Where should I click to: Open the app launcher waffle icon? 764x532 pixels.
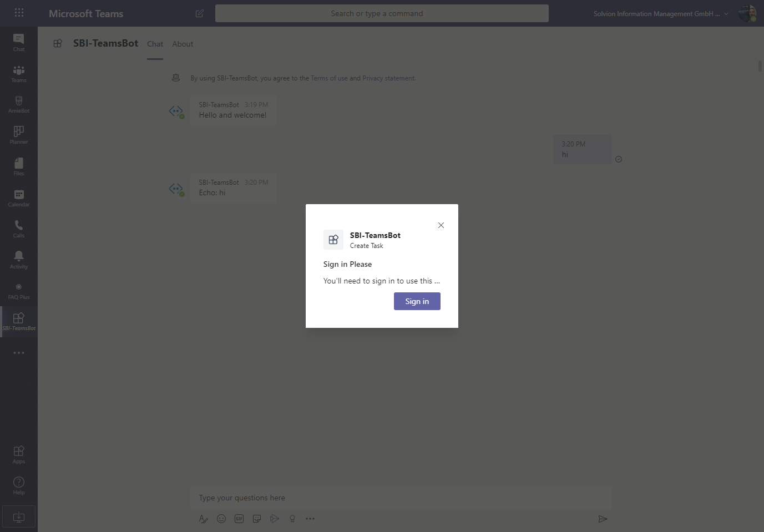coord(19,13)
